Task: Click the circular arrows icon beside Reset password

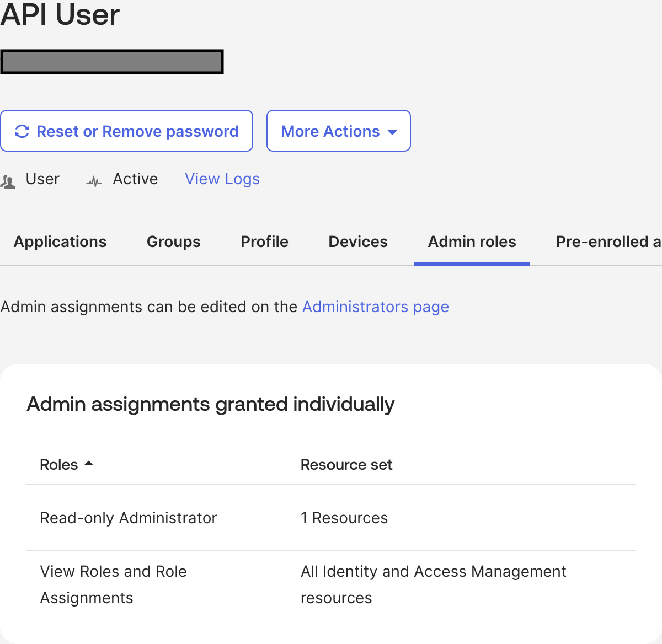Action: coord(22,131)
